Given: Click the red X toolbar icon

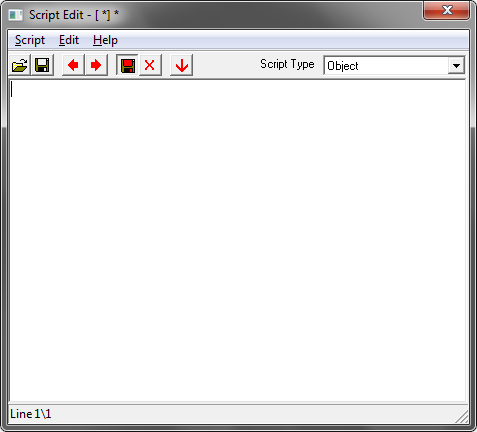Looking at the screenshot, I should (x=150, y=65).
